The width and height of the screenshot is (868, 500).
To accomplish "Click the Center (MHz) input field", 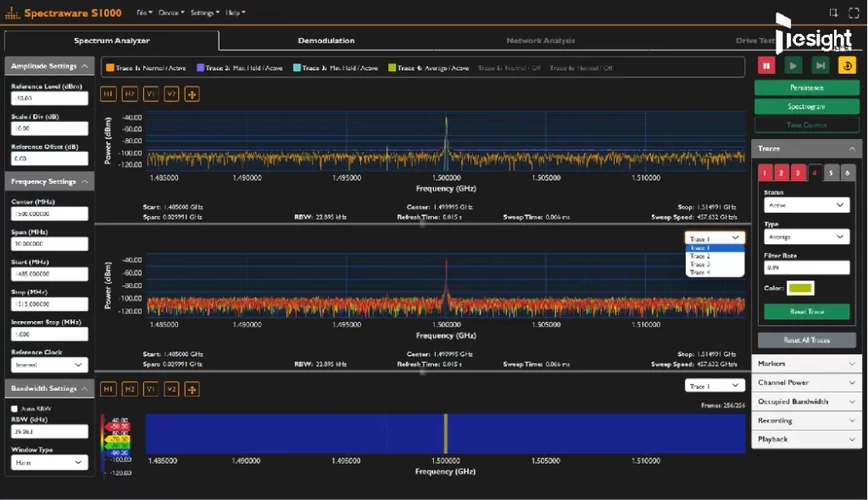I will click(49, 214).
